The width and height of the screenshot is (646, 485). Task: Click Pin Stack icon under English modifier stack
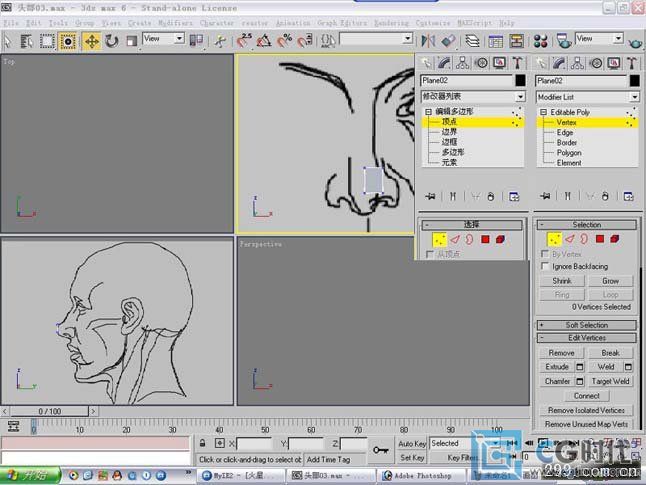coord(545,196)
